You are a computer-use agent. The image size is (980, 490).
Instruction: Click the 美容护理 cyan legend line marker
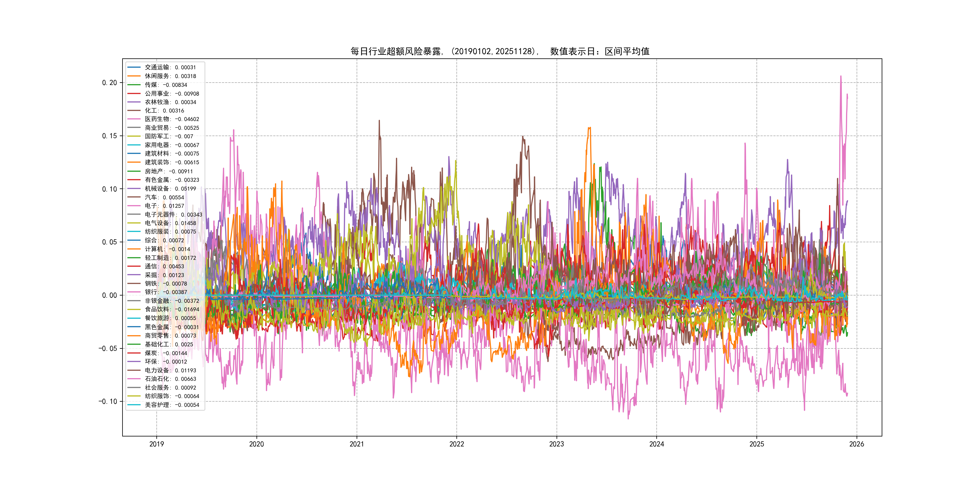pos(134,405)
